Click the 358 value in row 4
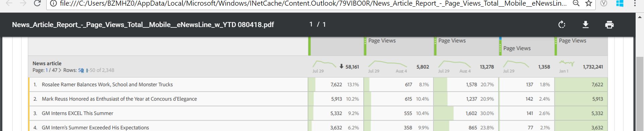Image resolution: width=644 pixels, height=131 pixels. (408, 128)
